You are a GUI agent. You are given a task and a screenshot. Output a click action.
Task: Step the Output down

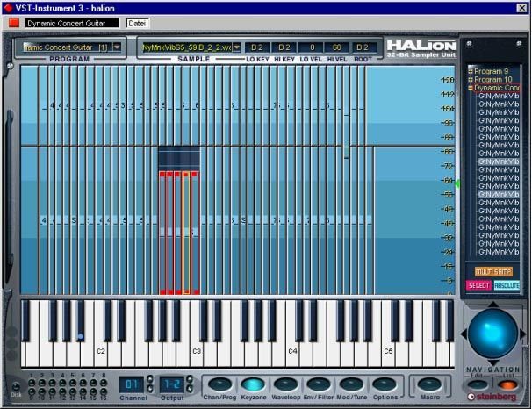(x=190, y=389)
